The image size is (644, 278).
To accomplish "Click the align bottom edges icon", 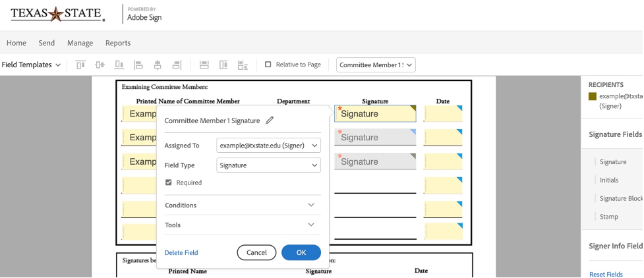I will 119,65.
